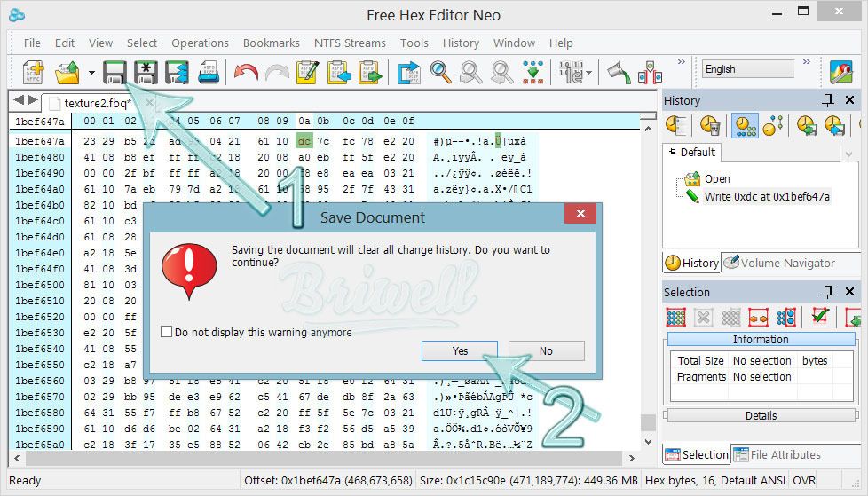
Task: Click the history branch tree icon
Action: pyautogui.click(x=773, y=125)
